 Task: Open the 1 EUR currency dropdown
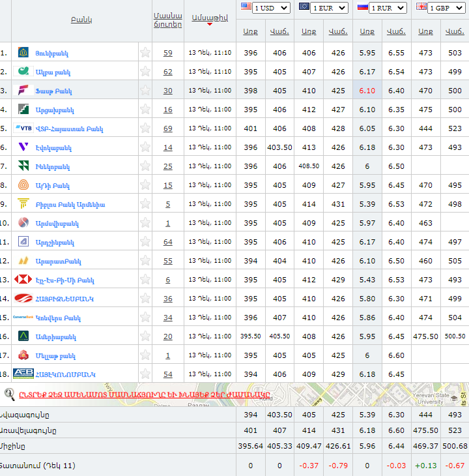pos(329,8)
